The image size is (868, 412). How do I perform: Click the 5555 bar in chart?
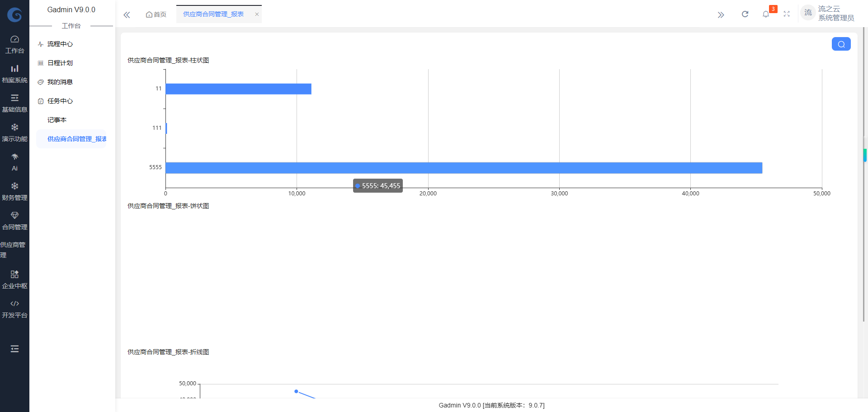click(463, 168)
